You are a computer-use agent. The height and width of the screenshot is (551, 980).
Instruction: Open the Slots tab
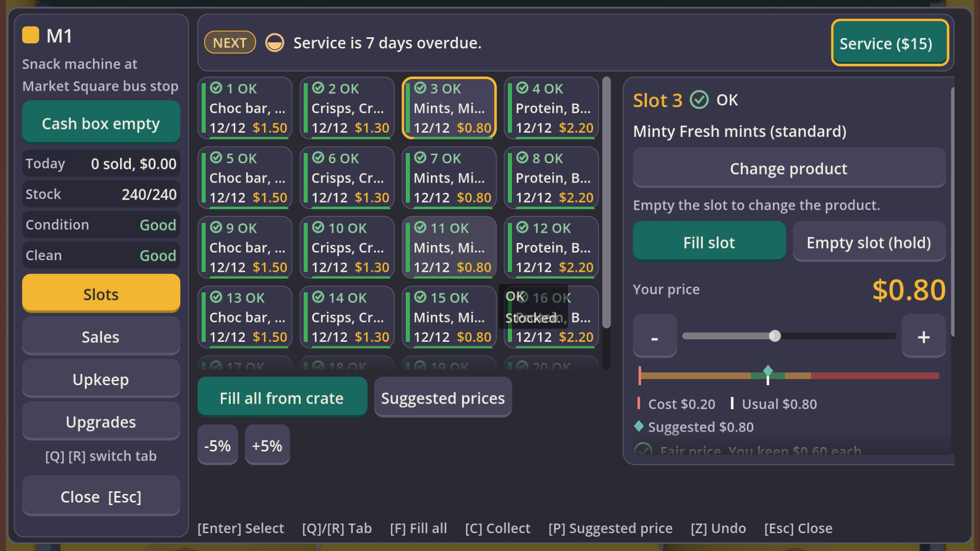(101, 294)
